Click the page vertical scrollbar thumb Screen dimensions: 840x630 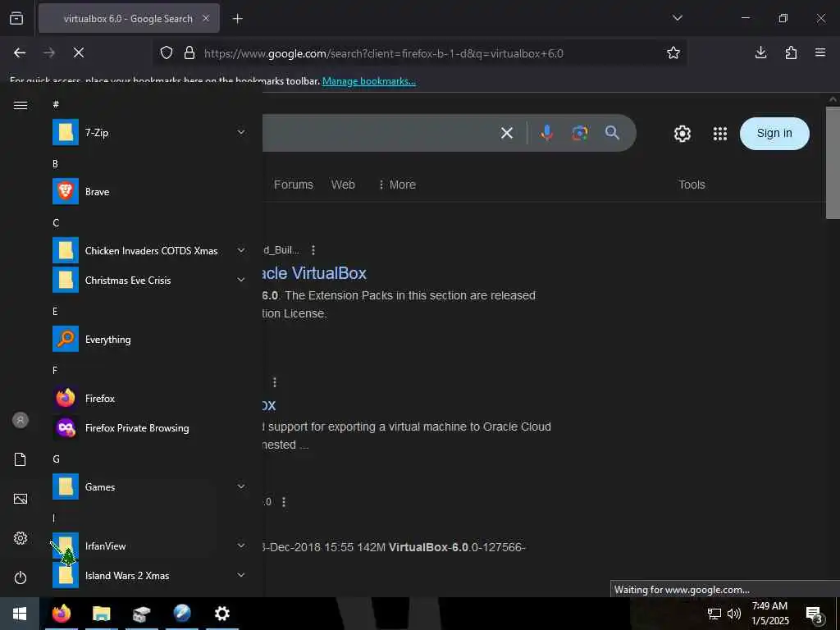pos(833,162)
